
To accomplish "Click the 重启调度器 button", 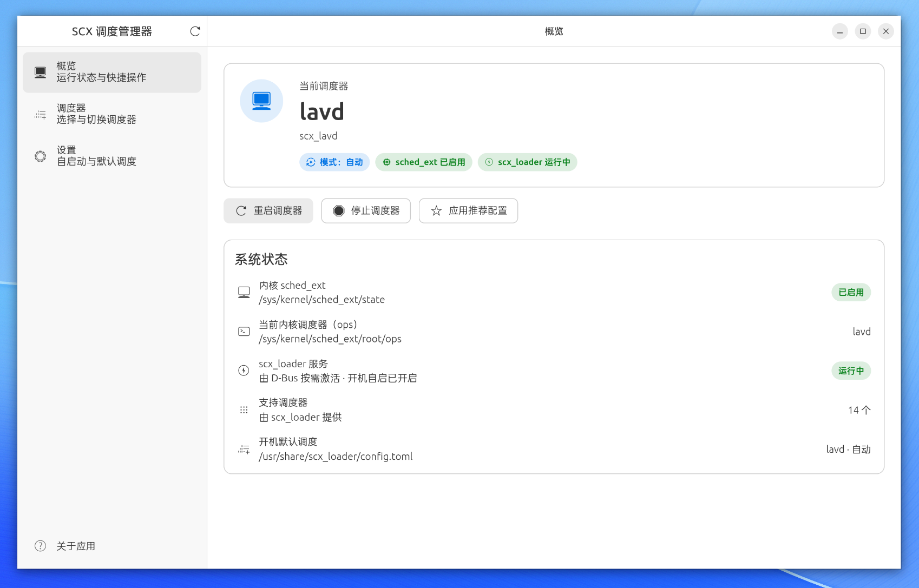I will coord(268,211).
